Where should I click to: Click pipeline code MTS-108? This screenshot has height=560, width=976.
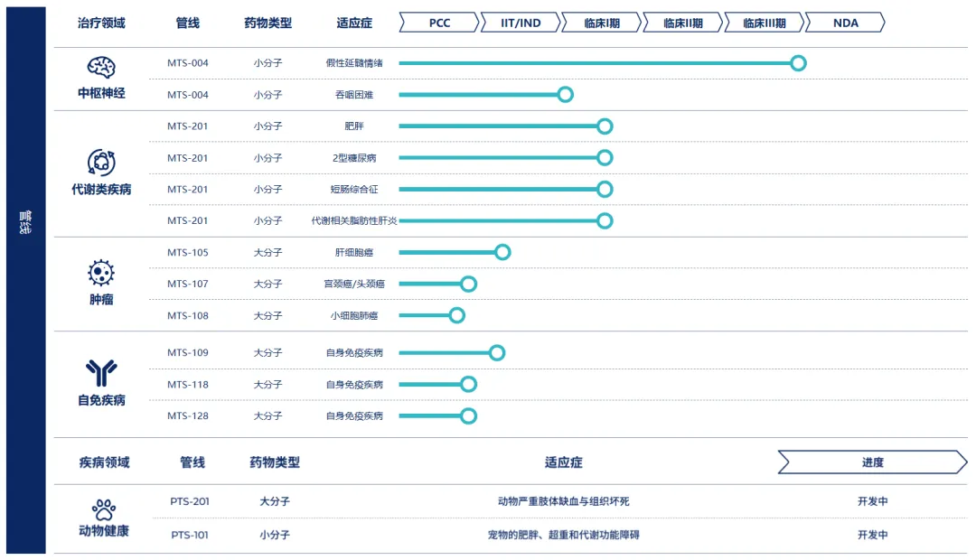coord(187,315)
